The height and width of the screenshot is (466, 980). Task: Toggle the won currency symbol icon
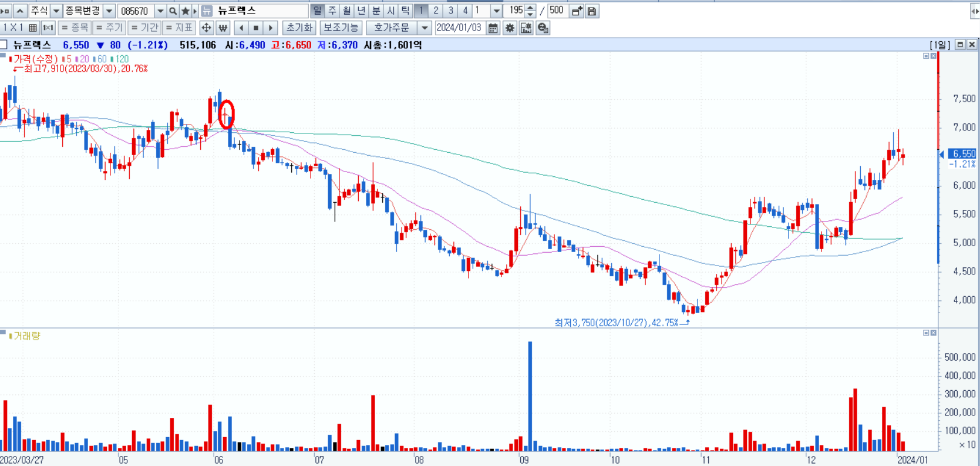(223, 28)
